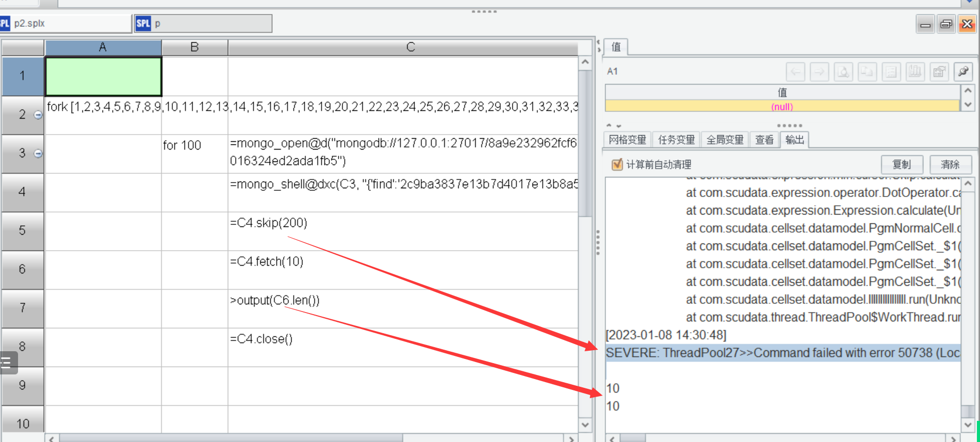
Task: Click the 清除 button
Action: [950, 165]
